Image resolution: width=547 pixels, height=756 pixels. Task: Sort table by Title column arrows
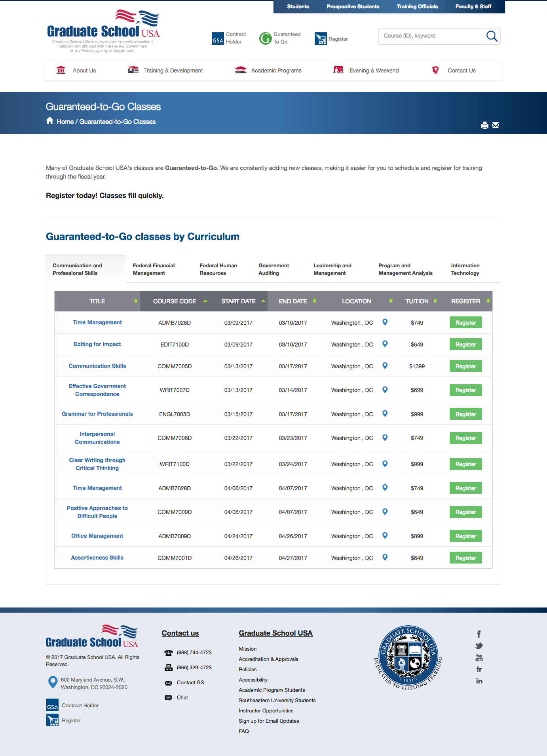(x=136, y=301)
